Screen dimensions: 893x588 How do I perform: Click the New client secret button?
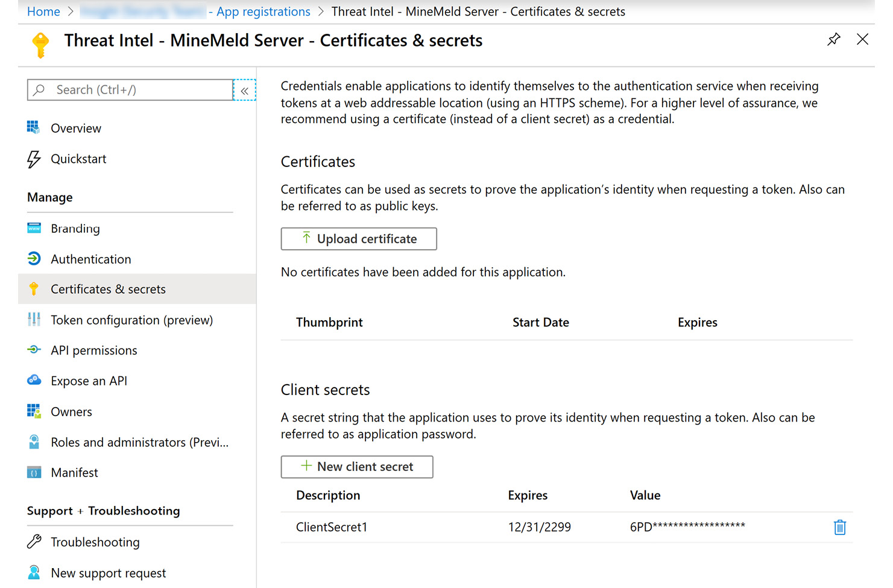tap(357, 467)
